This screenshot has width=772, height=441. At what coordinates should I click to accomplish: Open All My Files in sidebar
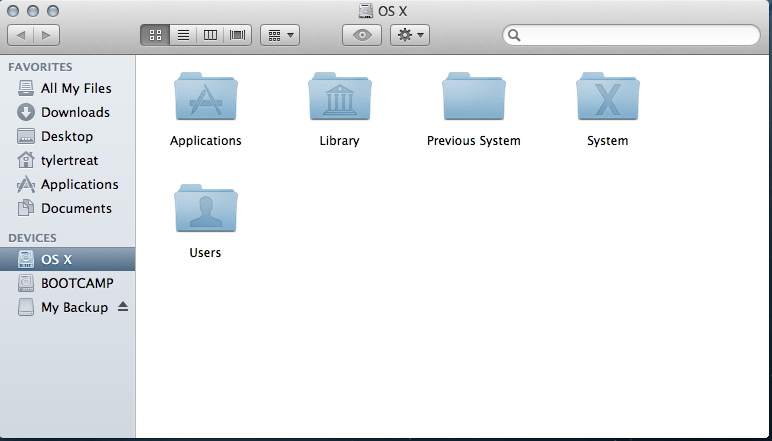(67, 89)
